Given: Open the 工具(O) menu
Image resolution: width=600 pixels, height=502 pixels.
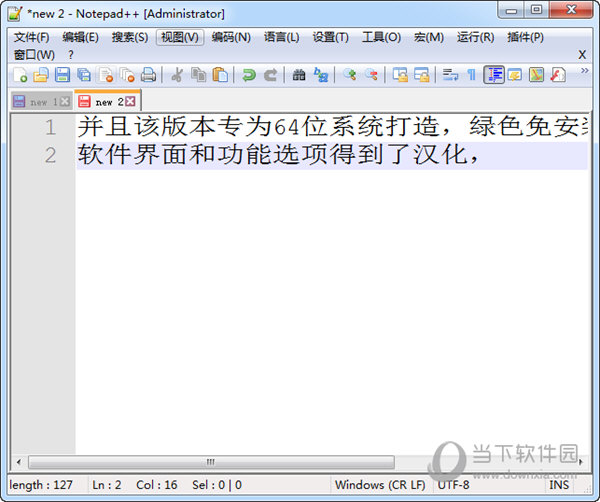Looking at the screenshot, I should 382,37.
